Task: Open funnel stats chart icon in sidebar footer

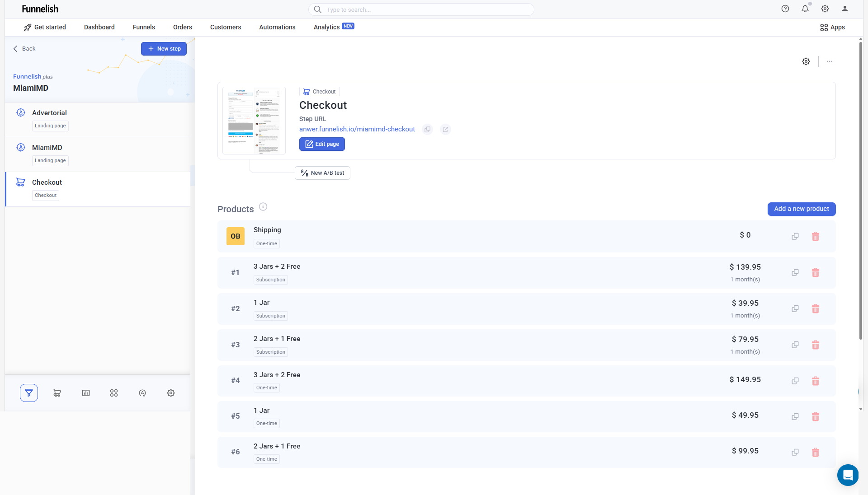Action: [x=86, y=393]
